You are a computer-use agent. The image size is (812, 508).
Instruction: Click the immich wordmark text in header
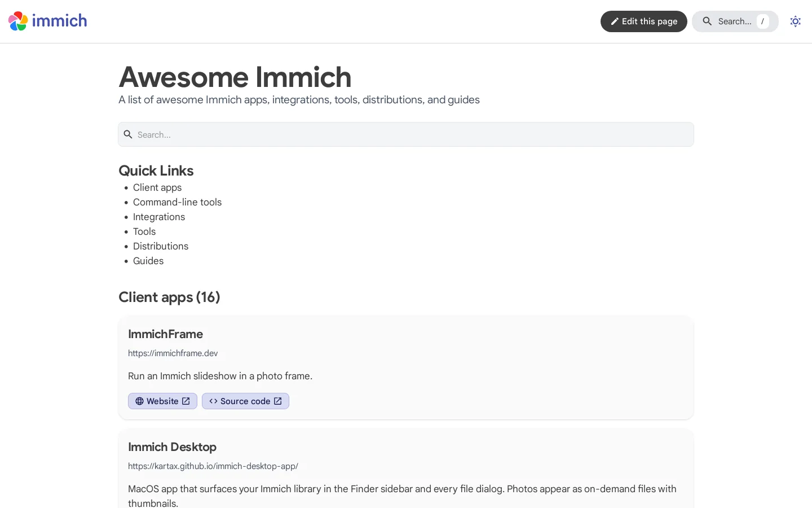[x=59, y=21]
